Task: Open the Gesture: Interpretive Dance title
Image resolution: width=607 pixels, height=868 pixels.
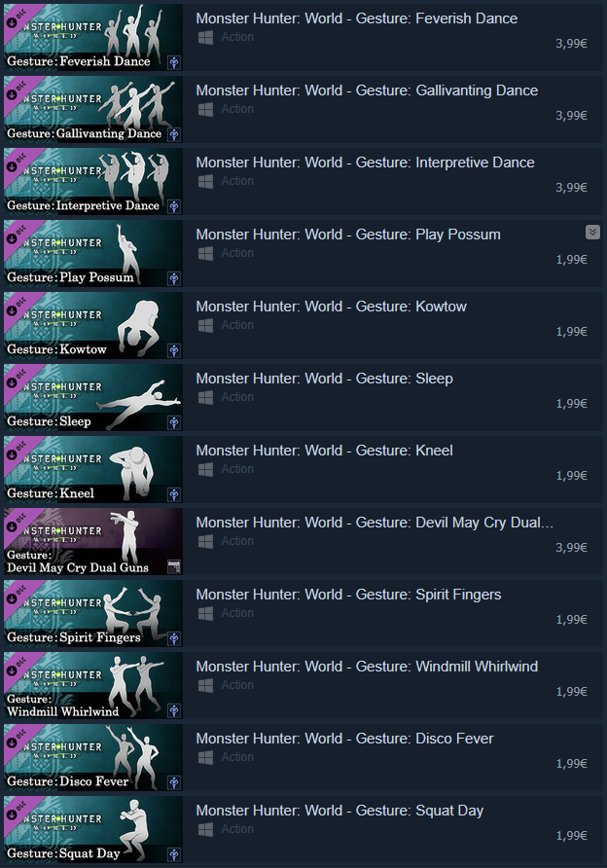Action: 365,163
